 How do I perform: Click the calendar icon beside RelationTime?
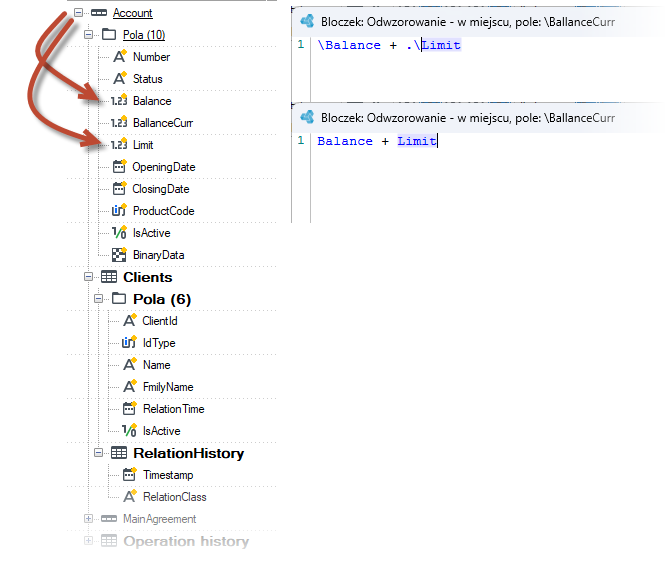130,408
